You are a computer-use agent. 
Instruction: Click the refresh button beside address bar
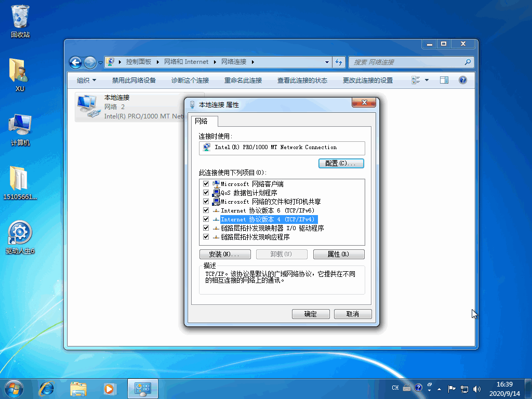339,62
